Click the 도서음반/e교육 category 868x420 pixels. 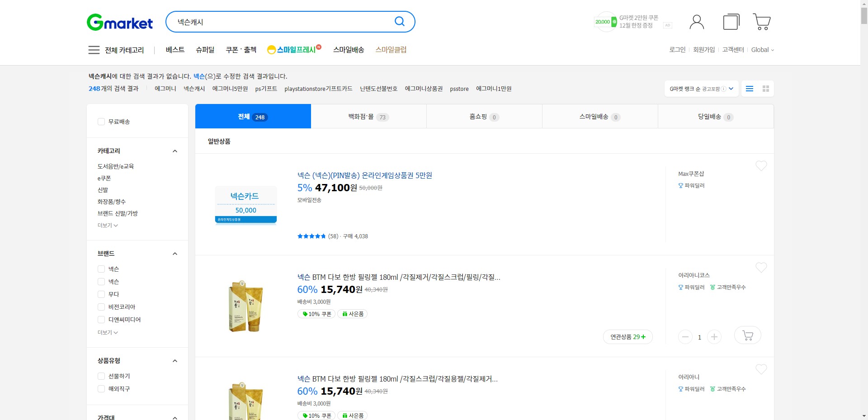pyautogui.click(x=116, y=166)
